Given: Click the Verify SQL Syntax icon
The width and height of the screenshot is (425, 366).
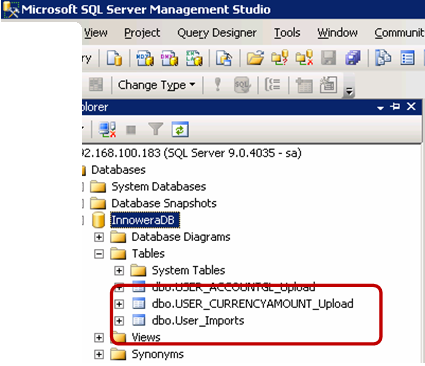Looking at the screenshot, I should click(242, 85).
